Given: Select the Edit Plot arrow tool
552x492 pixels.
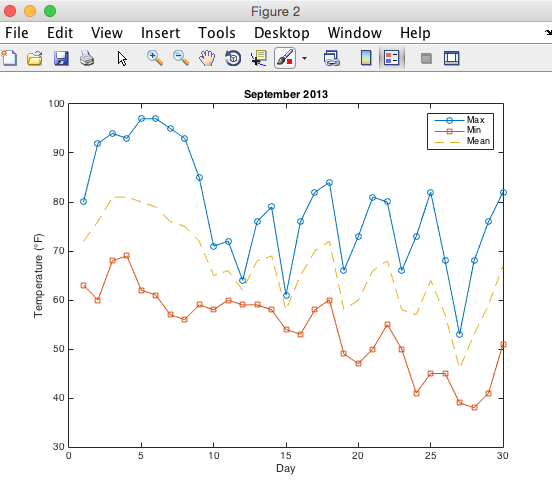Looking at the screenshot, I should (x=122, y=58).
